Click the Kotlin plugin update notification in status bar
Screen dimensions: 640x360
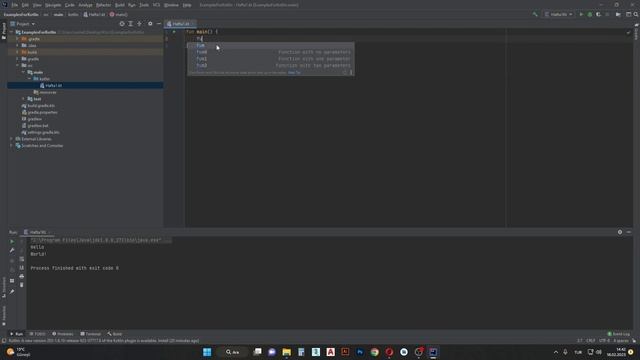tap(104, 341)
